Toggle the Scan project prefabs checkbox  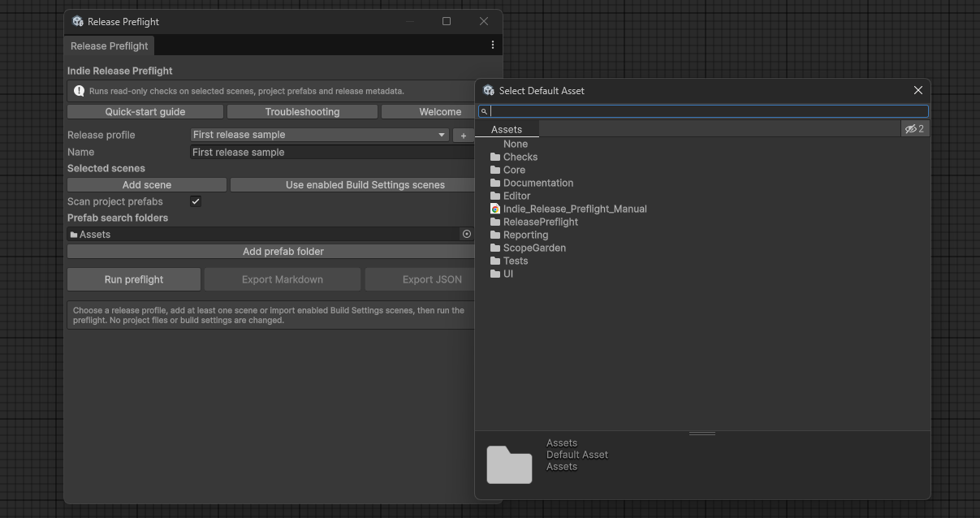click(x=196, y=201)
